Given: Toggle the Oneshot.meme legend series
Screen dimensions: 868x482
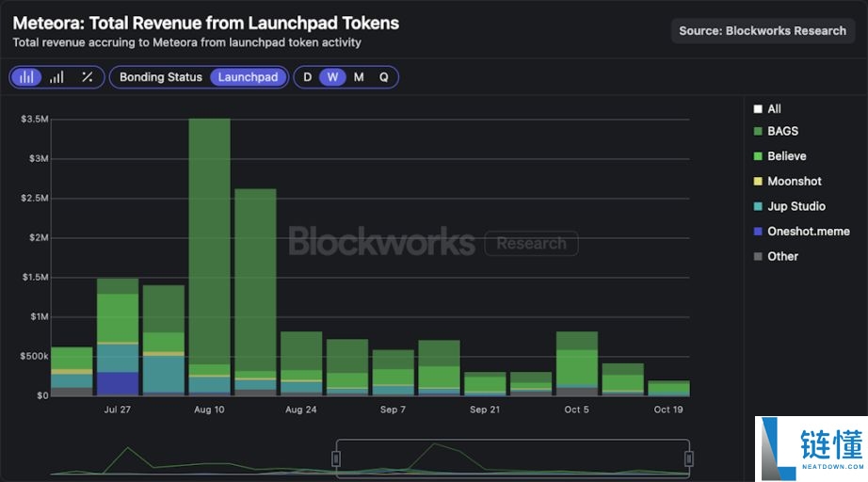Looking at the screenshot, I should (801, 232).
